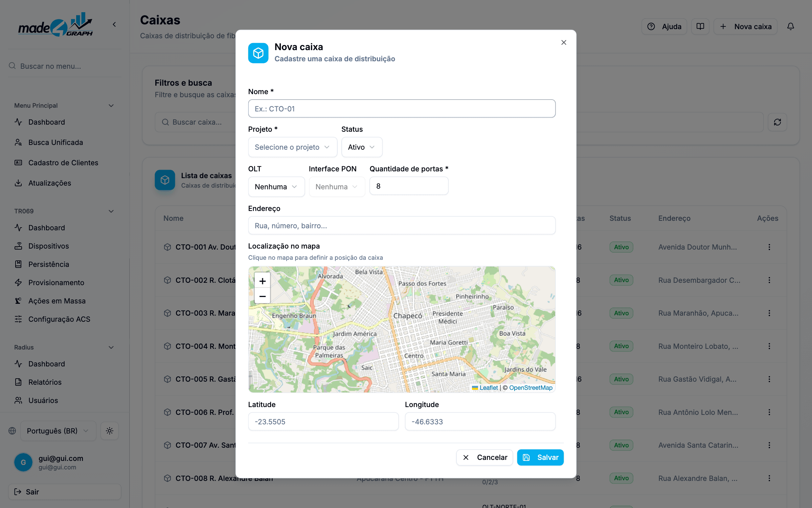Open the documentation book icon
This screenshot has height=508, width=812.
coord(700,26)
